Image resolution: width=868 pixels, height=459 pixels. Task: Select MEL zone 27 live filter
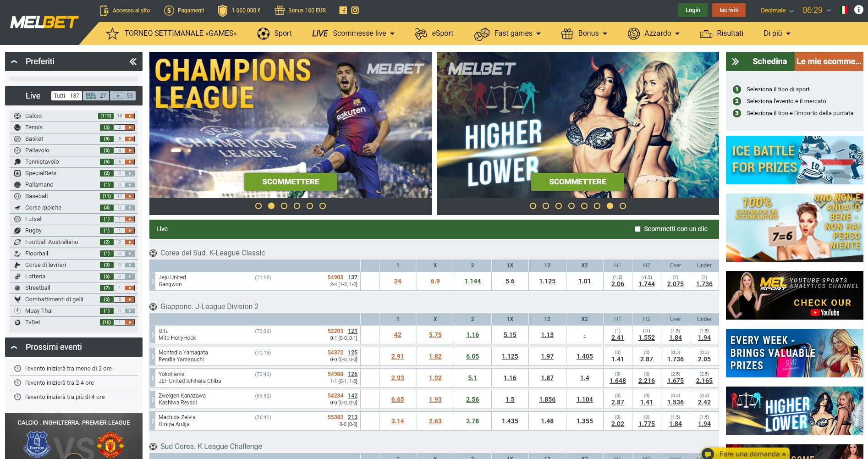96,96
